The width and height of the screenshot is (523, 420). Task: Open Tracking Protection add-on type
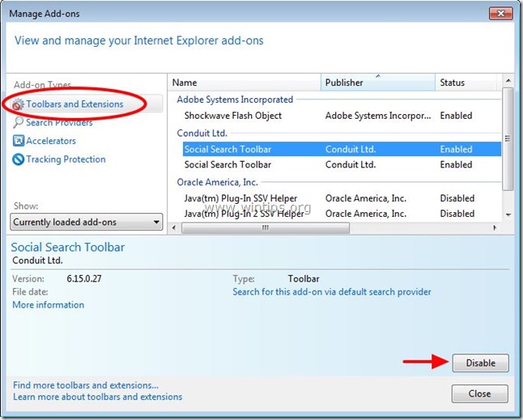(66, 159)
